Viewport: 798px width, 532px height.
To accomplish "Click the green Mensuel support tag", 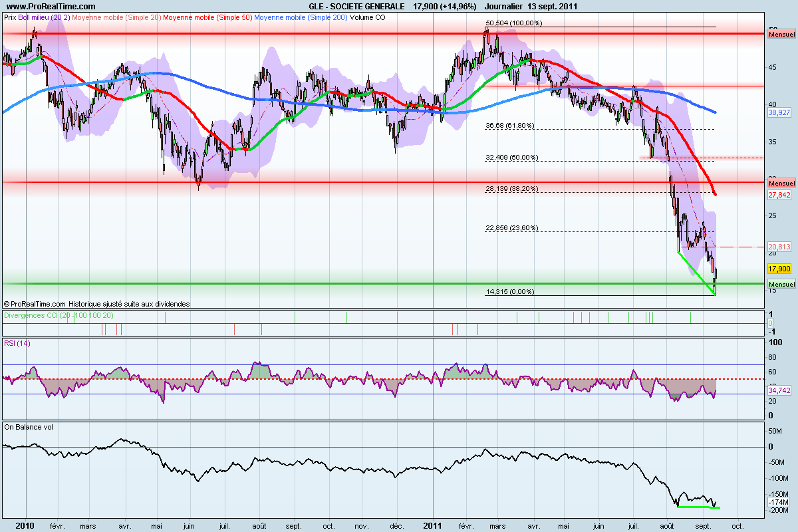I will [781, 284].
